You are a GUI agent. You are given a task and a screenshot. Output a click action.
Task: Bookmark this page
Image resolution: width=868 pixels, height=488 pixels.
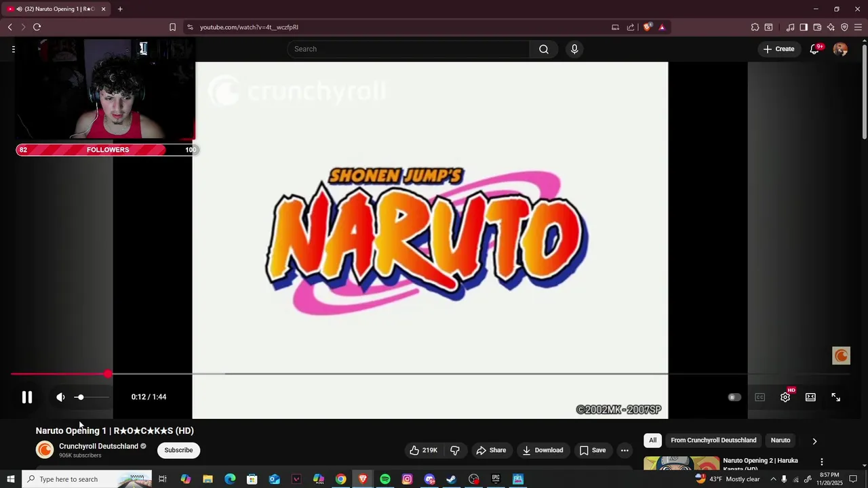pos(172,27)
